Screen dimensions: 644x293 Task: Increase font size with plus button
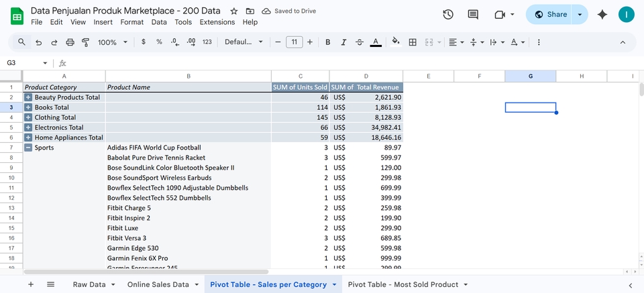(x=310, y=42)
